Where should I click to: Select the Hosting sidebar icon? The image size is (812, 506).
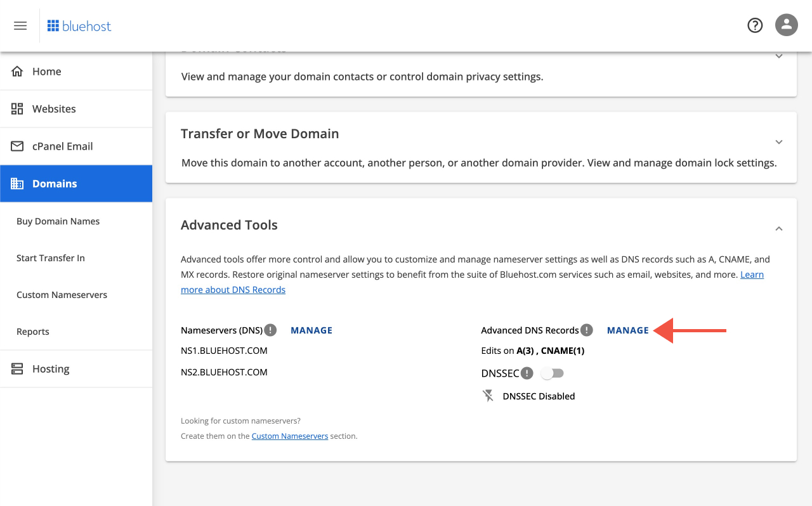coord(17,368)
